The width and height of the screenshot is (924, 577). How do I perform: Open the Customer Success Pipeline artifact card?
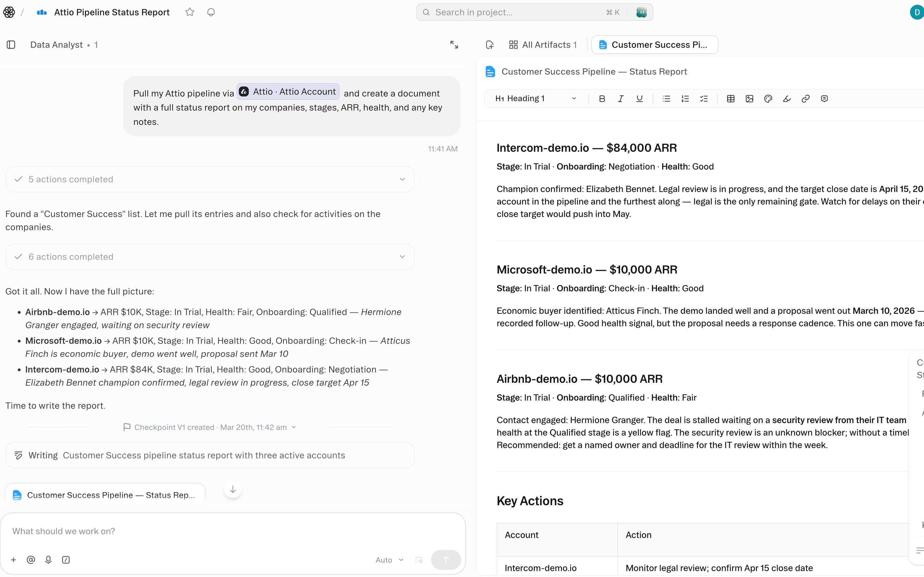(105, 495)
